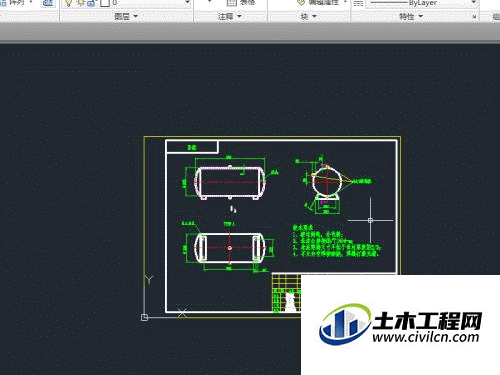Viewport: 500px width, 375px height.
Task: Toggle the layer lightbulb on/off
Action: [68, 3]
